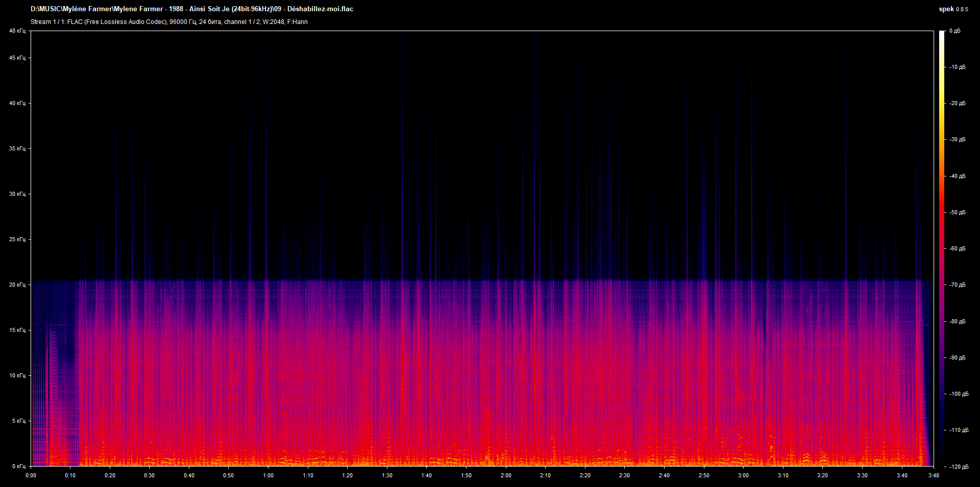Image resolution: width=980 pixels, height=487 pixels.
Task: Click the 2:50 time axis label
Action: [x=704, y=476]
